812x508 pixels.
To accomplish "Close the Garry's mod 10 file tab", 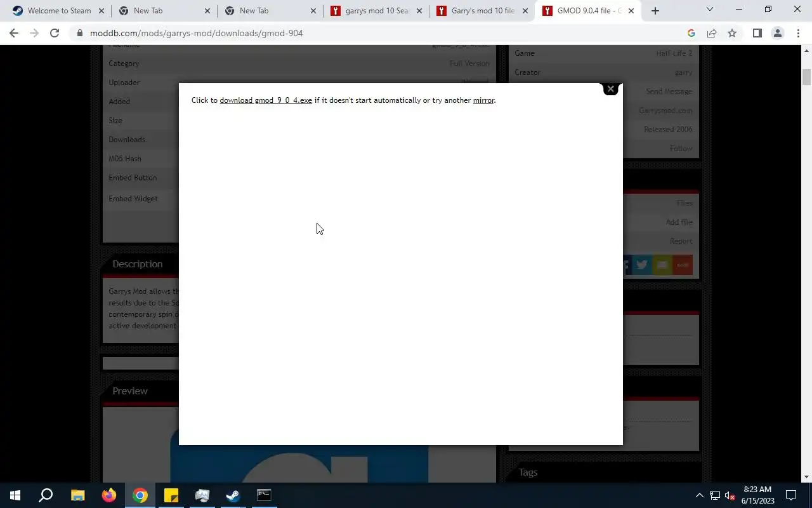I will point(525,11).
